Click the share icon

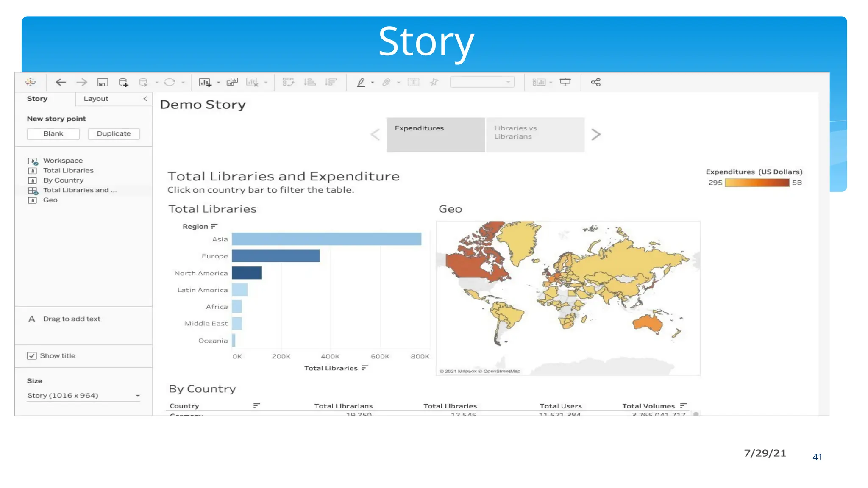click(x=595, y=82)
